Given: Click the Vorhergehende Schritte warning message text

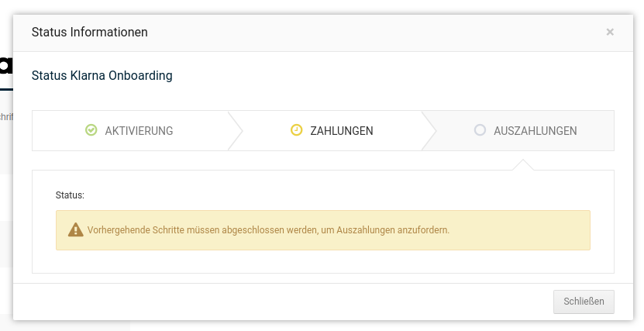Looking at the screenshot, I should pos(268,230).
